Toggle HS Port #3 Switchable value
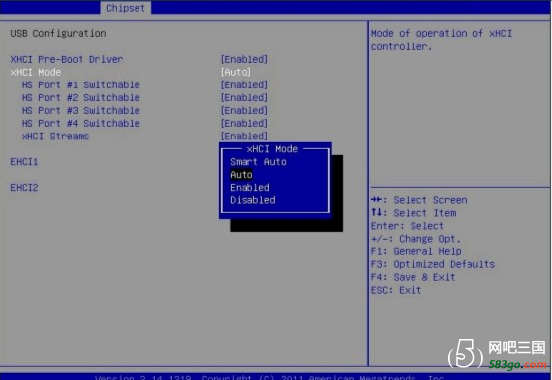Image resolution: width=552 pixels, height=380 pixels. point(244,111)
